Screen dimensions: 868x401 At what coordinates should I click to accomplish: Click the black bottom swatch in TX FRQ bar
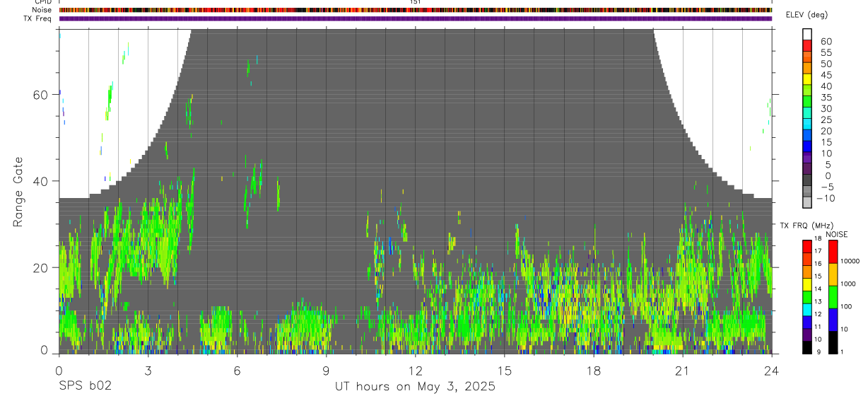(807, 347)
